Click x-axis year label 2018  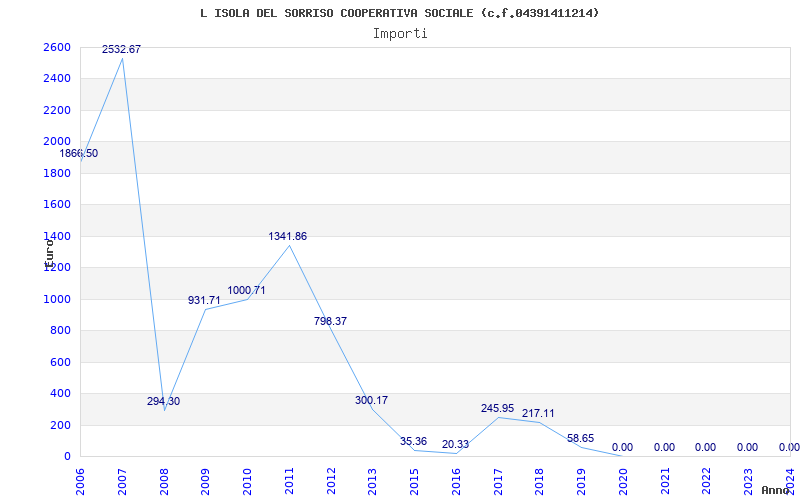pos(540,481)
